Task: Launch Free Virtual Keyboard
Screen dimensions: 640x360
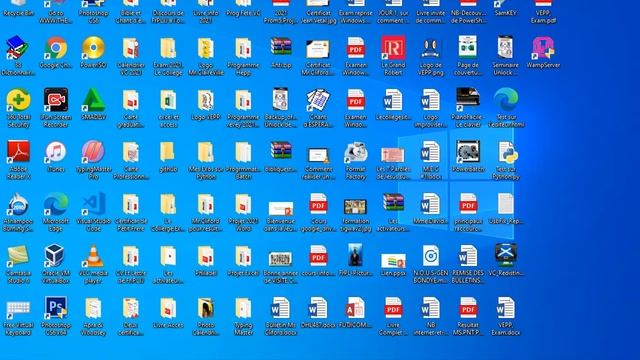Action: [18, 308]
